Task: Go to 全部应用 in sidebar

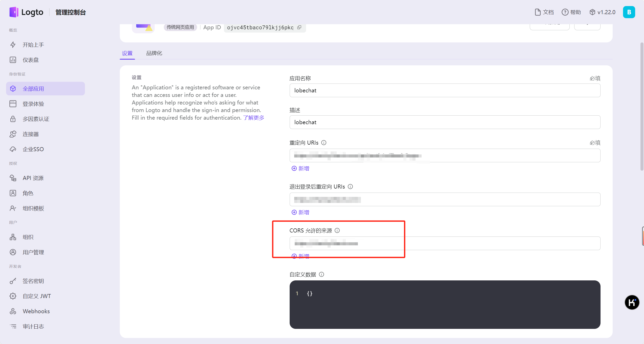Action: pos(45,89)
